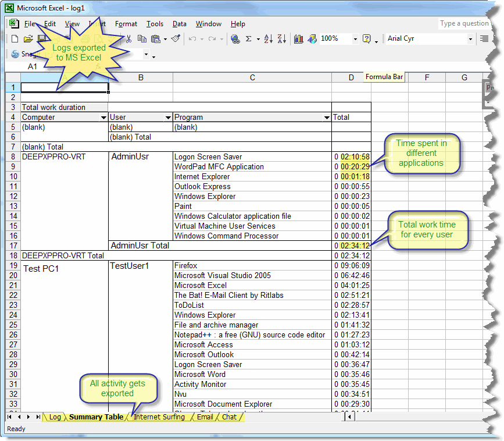Open the Help menu
The height and width of the screenshot is (441, 504).
pyautogui.click(x=238, y=24)
